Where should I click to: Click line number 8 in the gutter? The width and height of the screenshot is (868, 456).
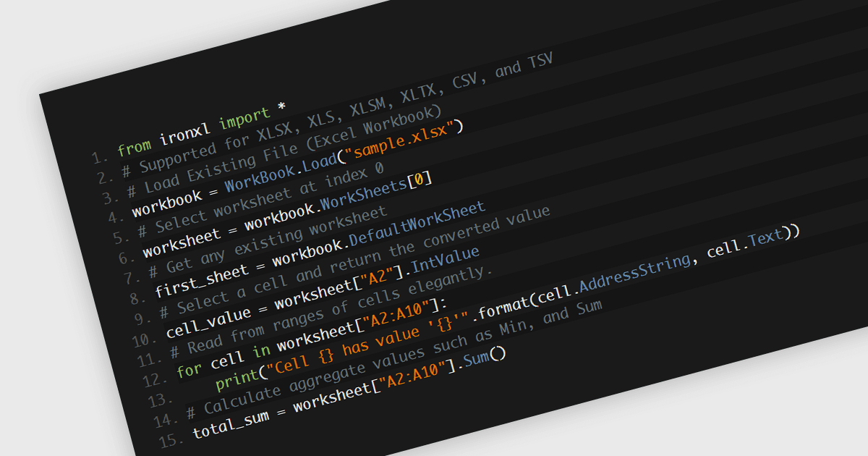(138, 298)
